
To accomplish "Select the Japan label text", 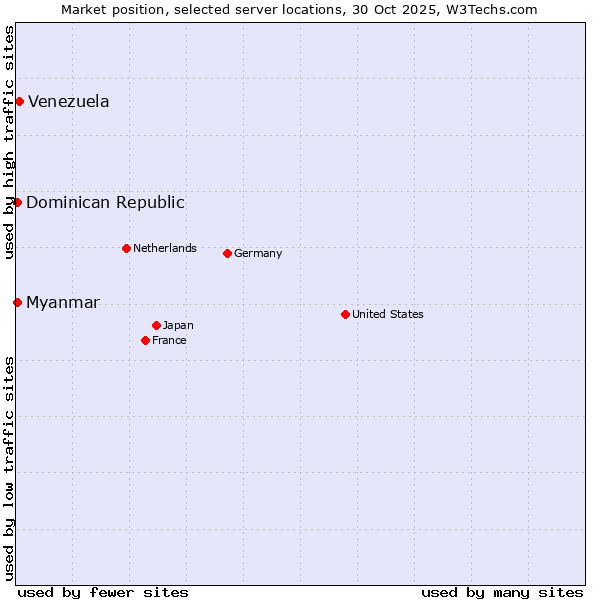I will tap(178, 325).
